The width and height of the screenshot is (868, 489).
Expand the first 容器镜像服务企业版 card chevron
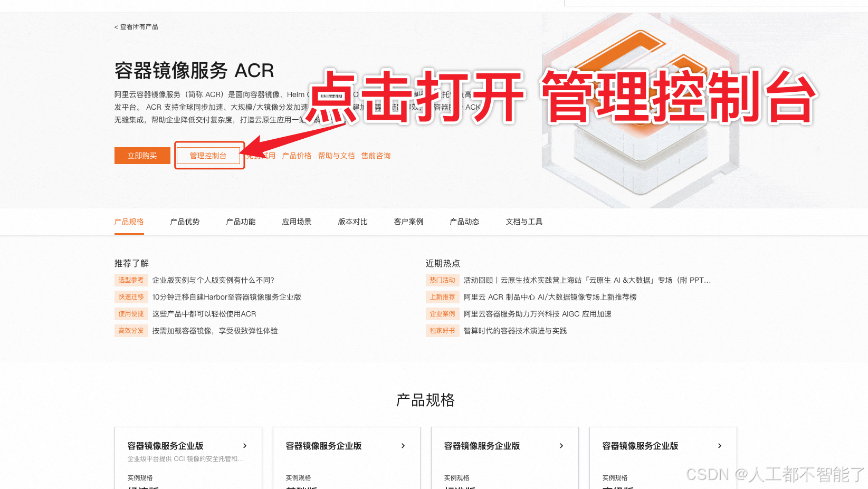tap(245, 446)
